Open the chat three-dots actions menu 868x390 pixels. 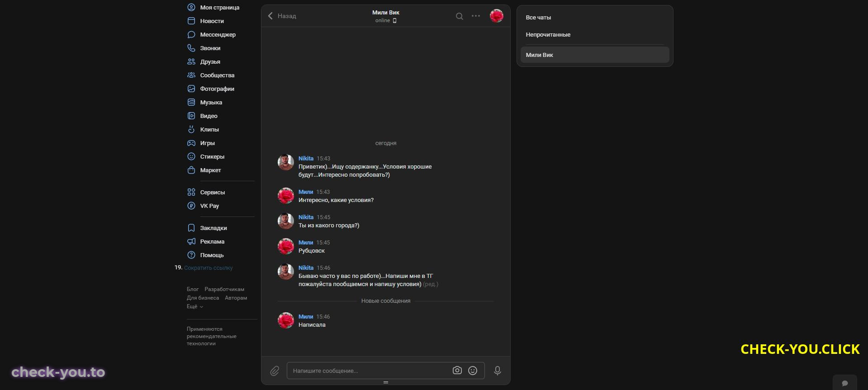476,16
